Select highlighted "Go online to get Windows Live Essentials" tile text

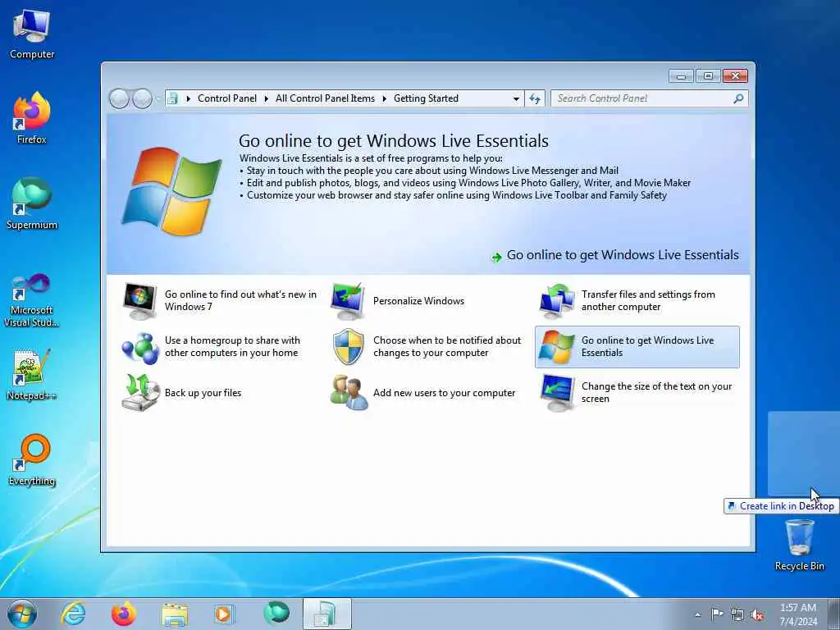click(x=648, y=347)
